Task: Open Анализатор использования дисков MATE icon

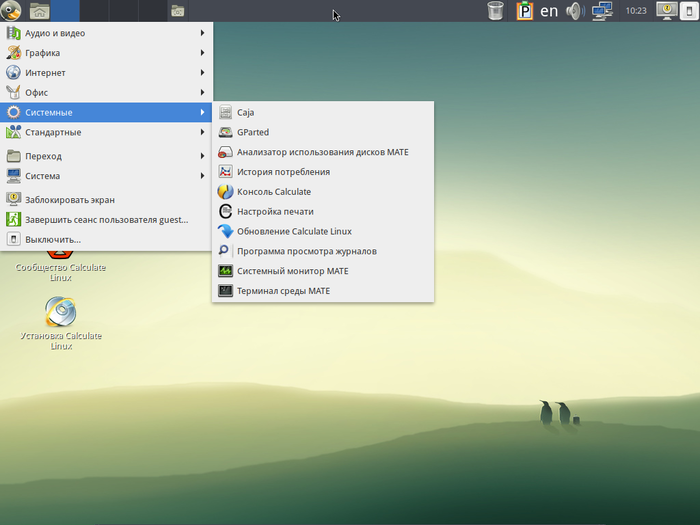Action: pyautogui.click(x=225, y=152)
